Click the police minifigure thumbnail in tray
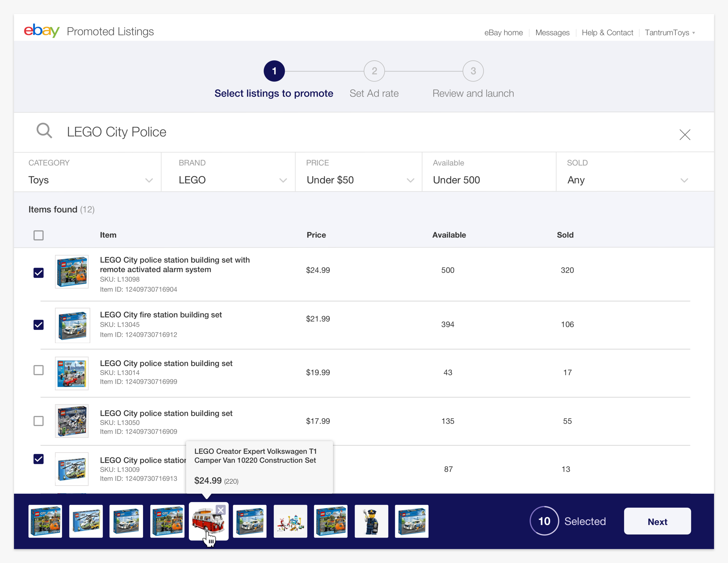 point(371,521)
